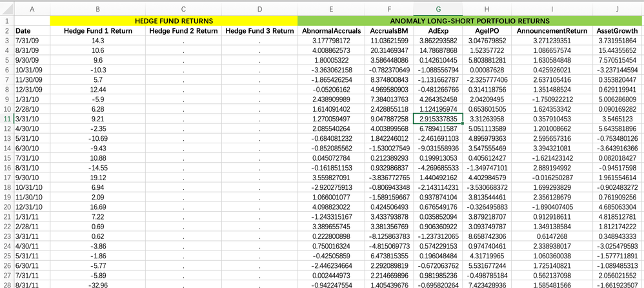Click AssetGrowth value 3.5465123

tap(618, 118)
